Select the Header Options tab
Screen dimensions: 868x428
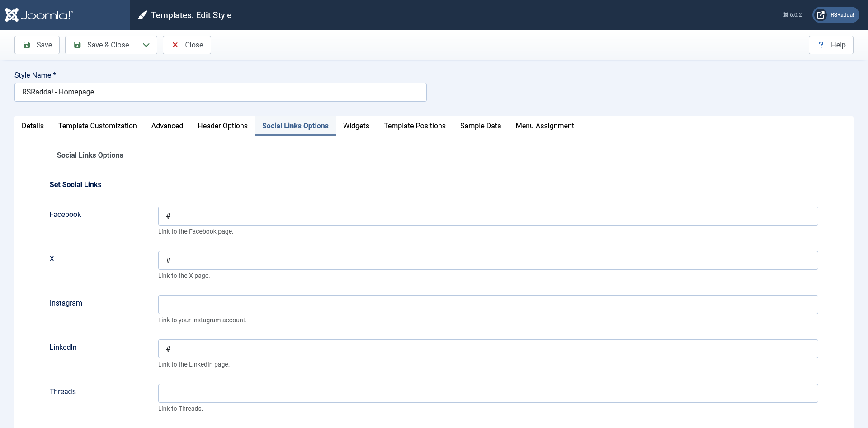coord(222,126)
